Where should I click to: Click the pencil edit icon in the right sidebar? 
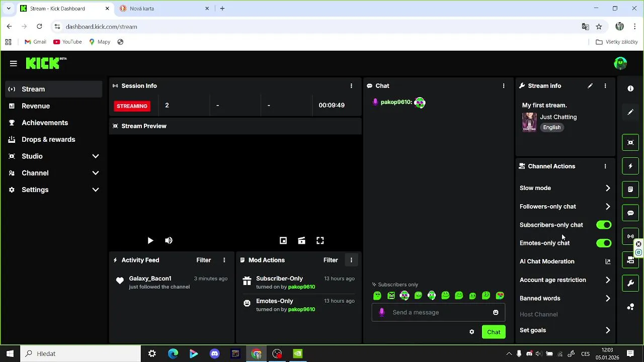630,112
